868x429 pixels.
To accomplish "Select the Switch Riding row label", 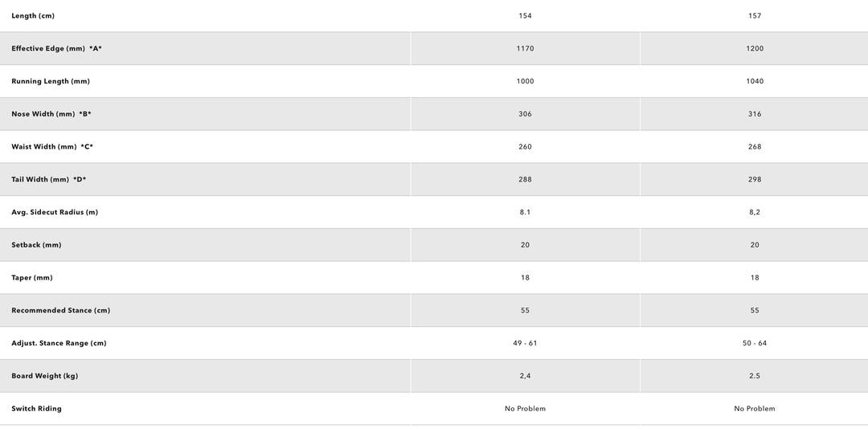I will point(36,409).
